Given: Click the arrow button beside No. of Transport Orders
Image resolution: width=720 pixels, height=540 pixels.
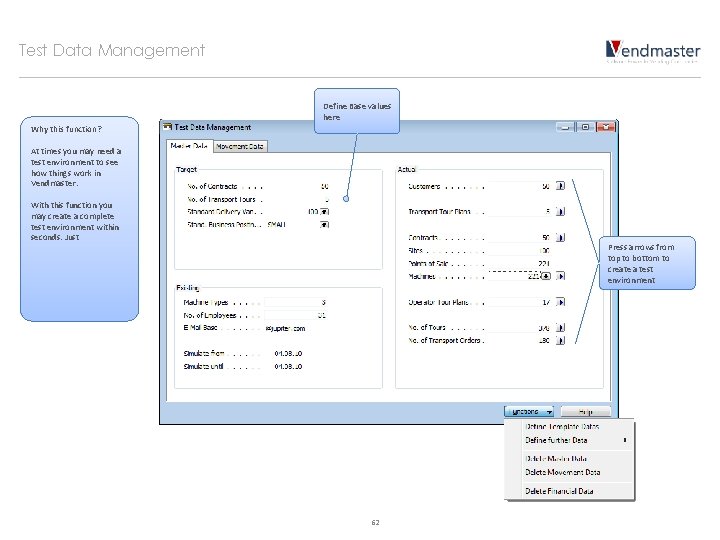Looking at the screenshot, I should coord(560,340).
